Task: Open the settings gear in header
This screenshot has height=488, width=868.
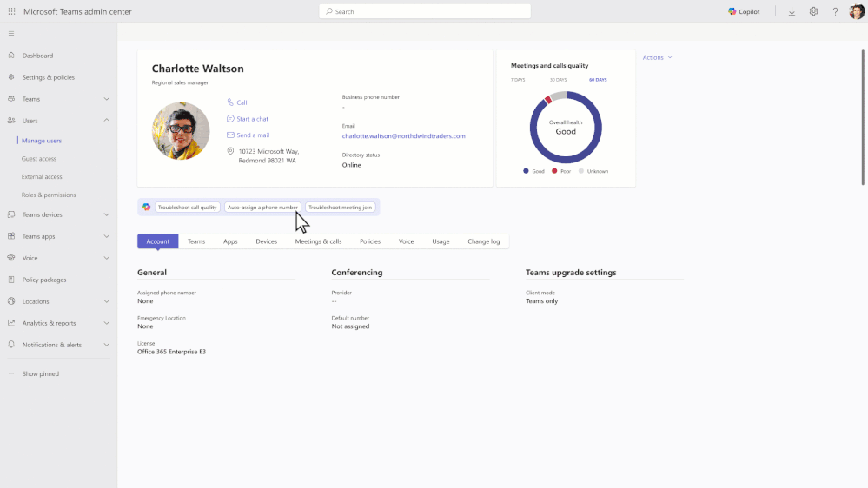Action: coord(813,11)
